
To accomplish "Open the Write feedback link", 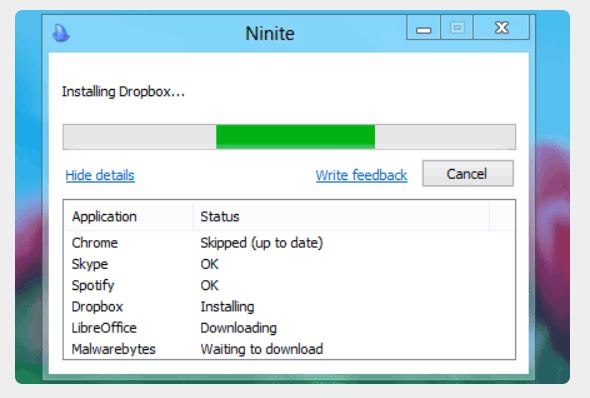I will [361, 175].
